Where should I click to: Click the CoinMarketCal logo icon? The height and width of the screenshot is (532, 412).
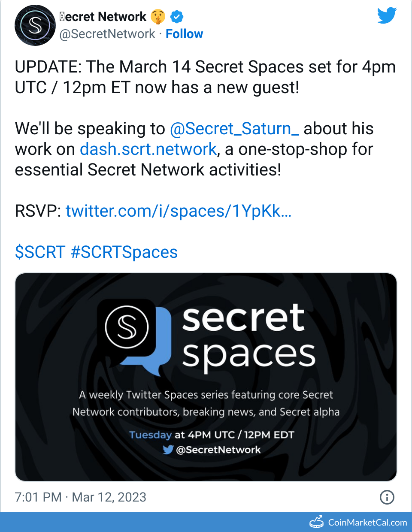tap(317, 522)
